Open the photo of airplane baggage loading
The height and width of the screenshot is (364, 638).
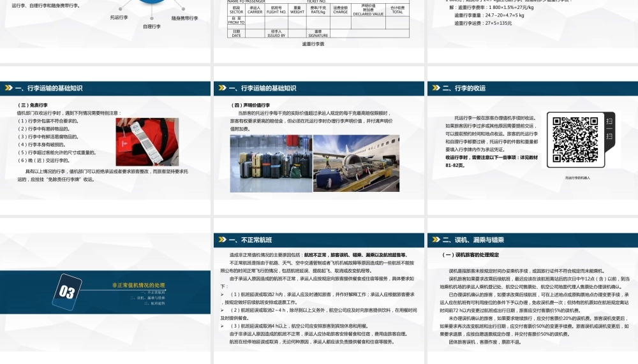(356, 163)
